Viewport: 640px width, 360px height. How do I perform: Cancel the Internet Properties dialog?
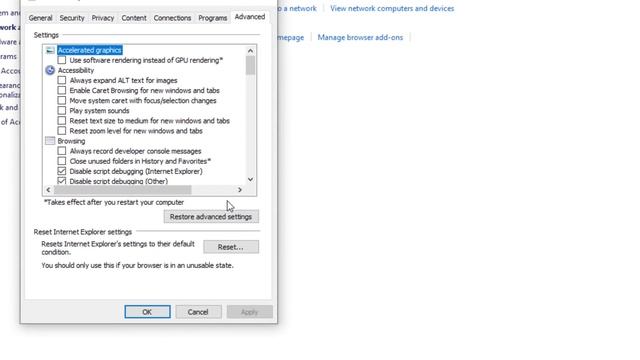pos(198,312)
